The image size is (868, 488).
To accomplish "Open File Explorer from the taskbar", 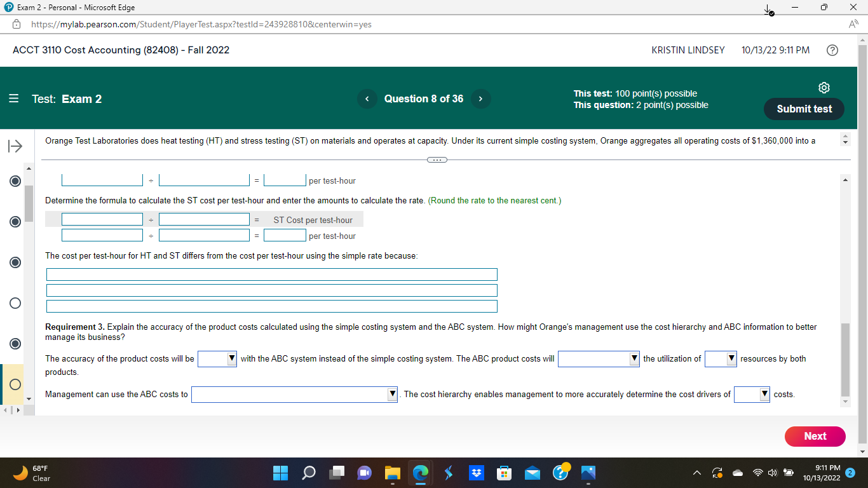I will coord(392,473).
